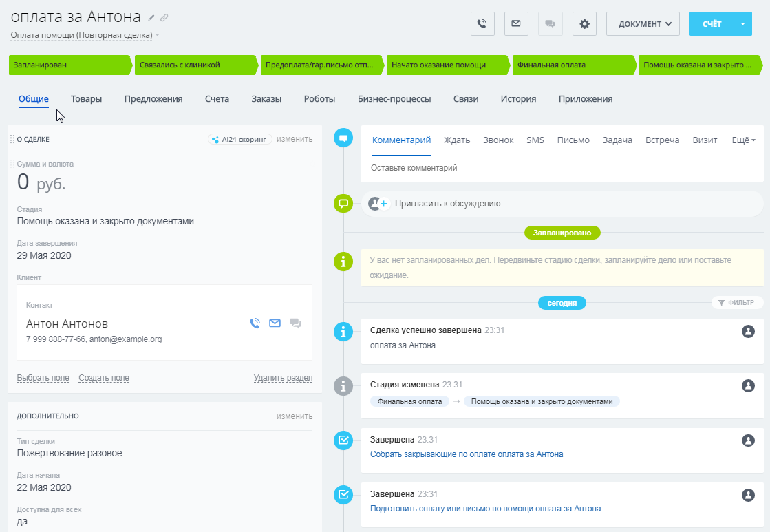Open chat with contact Антон Антонов

296,323
